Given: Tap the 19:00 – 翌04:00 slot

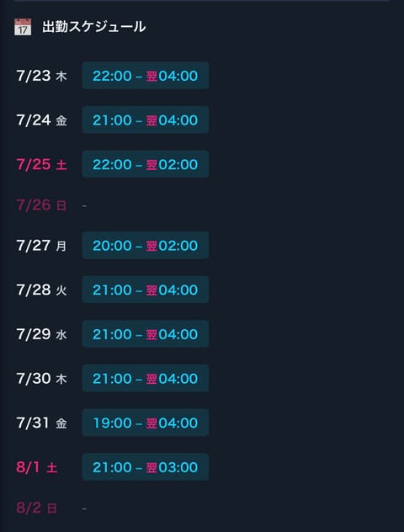Looking at the screenshot, I should [145, 423].
